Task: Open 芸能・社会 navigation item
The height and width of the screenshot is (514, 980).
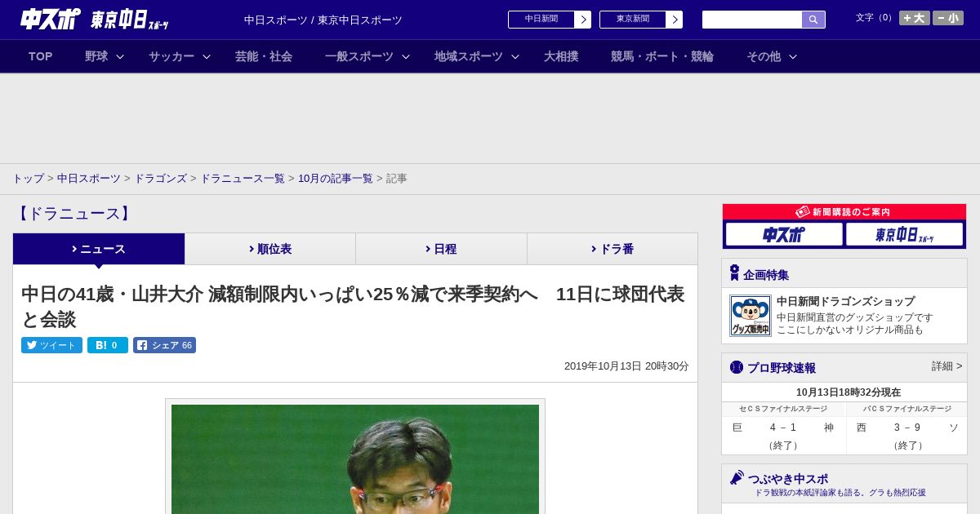Action: (x=264, y=56)
